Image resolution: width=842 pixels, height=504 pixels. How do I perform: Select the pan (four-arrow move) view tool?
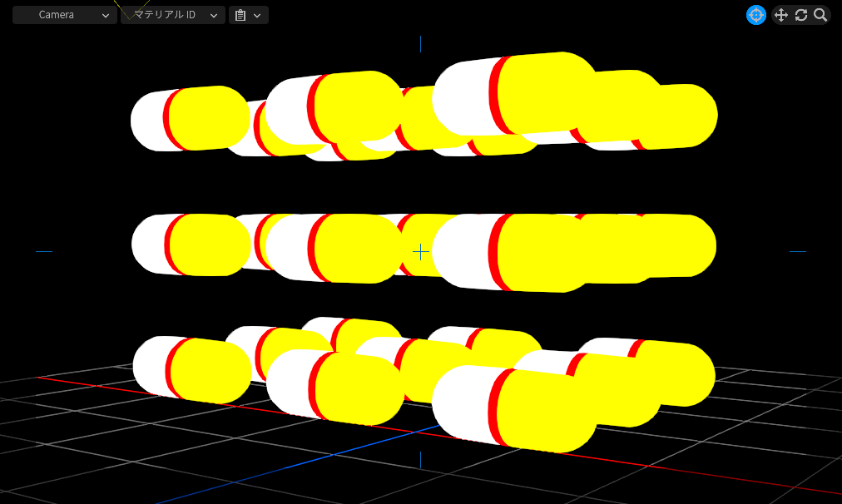pyautogui.click(x=780, y=15)
